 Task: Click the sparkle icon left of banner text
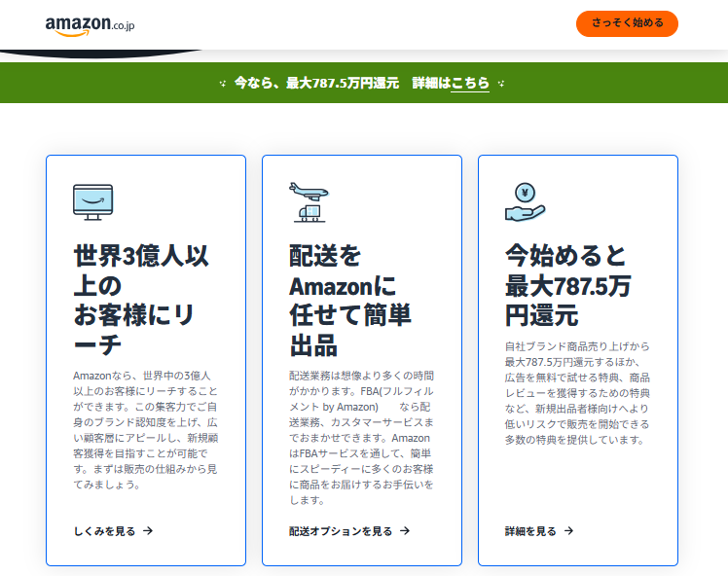223,84
